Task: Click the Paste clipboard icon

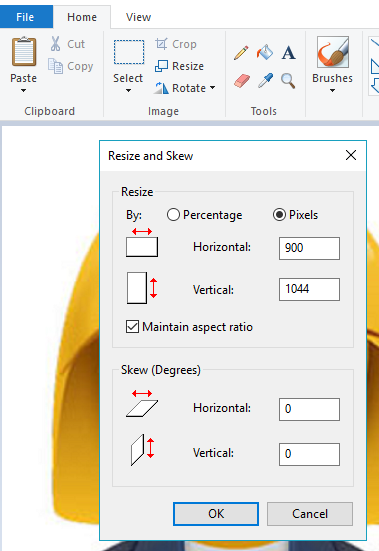Action: pyautogui.click(x=24, y=52)
